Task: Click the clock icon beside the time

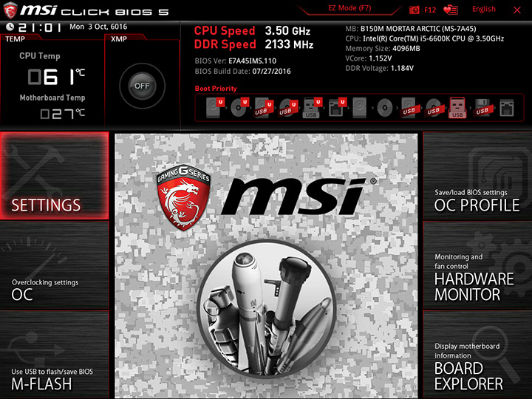Action: (10, 27)
